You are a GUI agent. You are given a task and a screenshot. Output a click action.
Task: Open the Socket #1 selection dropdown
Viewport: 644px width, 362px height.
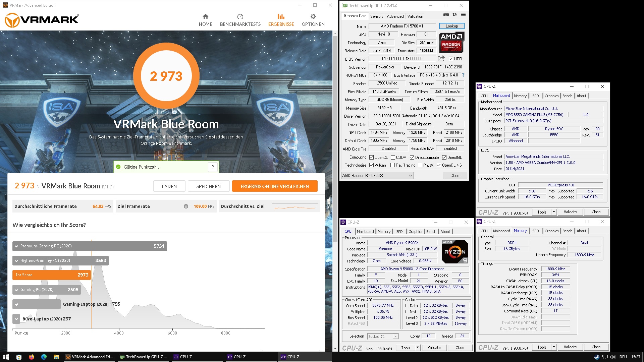tap(382, 336)
